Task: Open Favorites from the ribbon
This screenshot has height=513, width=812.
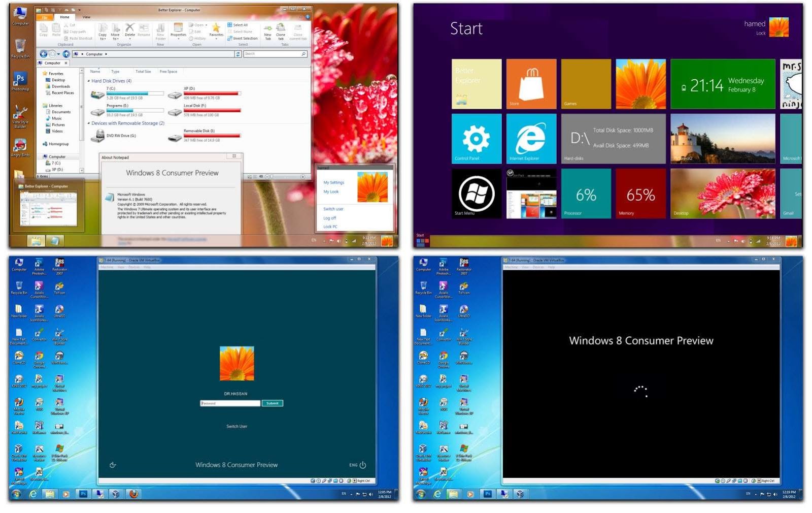Action: coord(216,29)
